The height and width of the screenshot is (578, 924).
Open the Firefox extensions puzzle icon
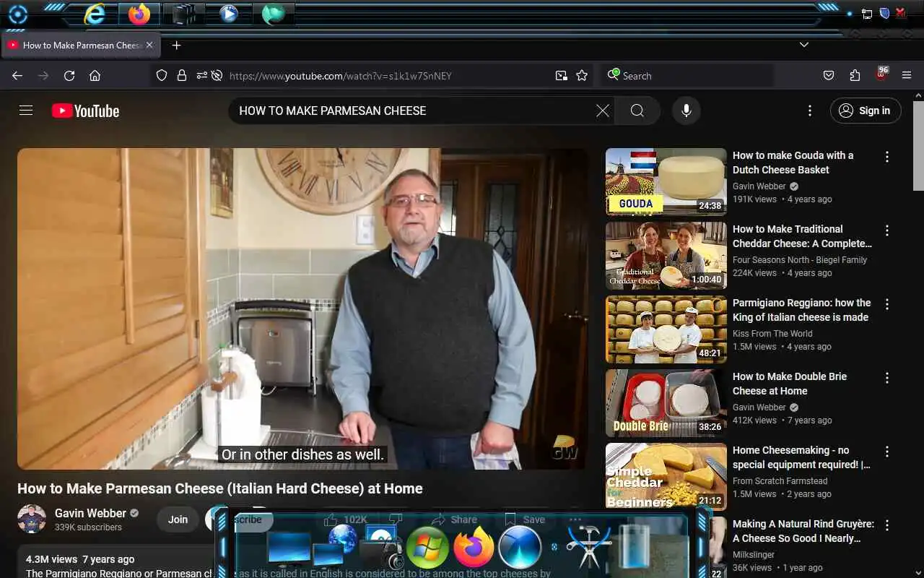coord(855,75)
